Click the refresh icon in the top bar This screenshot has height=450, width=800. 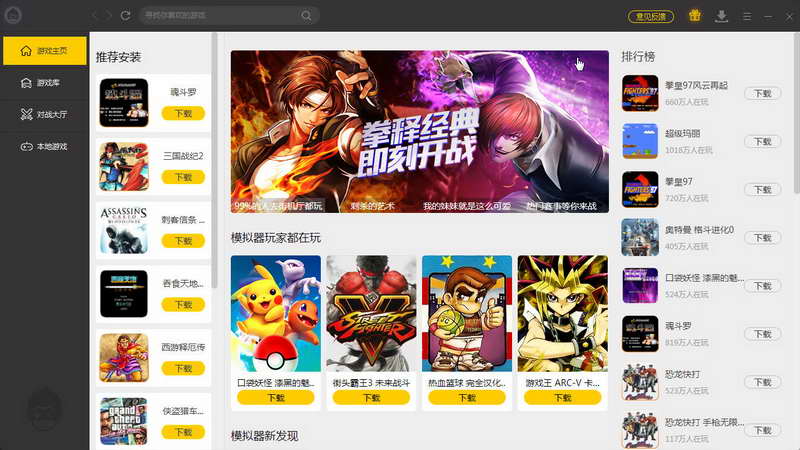(x=126, y=16)
